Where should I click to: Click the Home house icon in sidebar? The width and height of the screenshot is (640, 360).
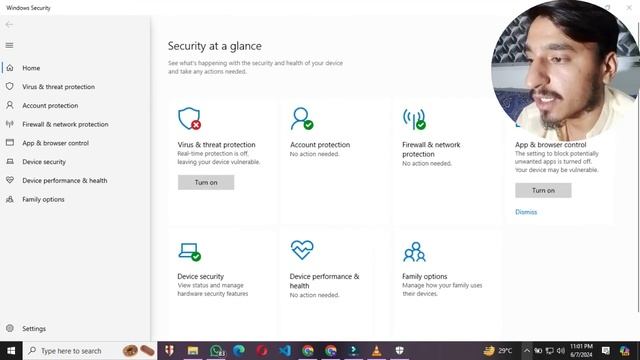(10, 68)
